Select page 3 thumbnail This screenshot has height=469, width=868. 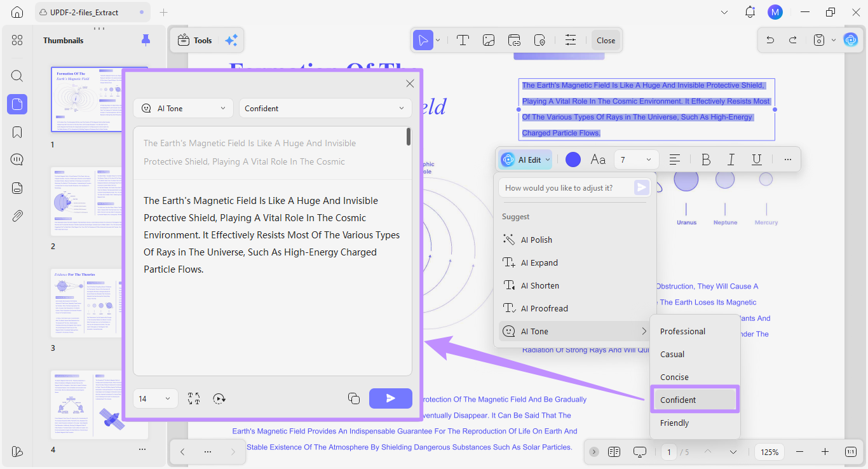[x=99, y=303]
